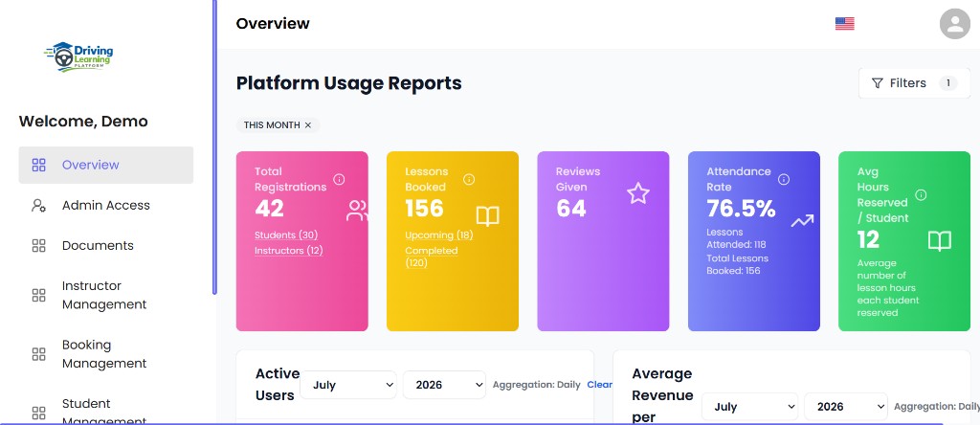This screenshot has height=425, width=980.
Task: Click the Lessons Booked info icon
Action: click(x=469, y=179)
